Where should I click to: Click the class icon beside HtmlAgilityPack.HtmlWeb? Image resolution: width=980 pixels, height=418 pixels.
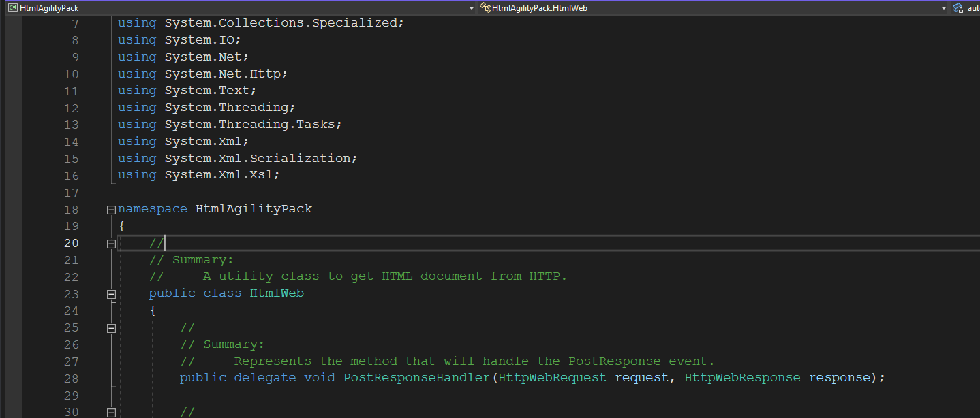(x=485, y=8)
